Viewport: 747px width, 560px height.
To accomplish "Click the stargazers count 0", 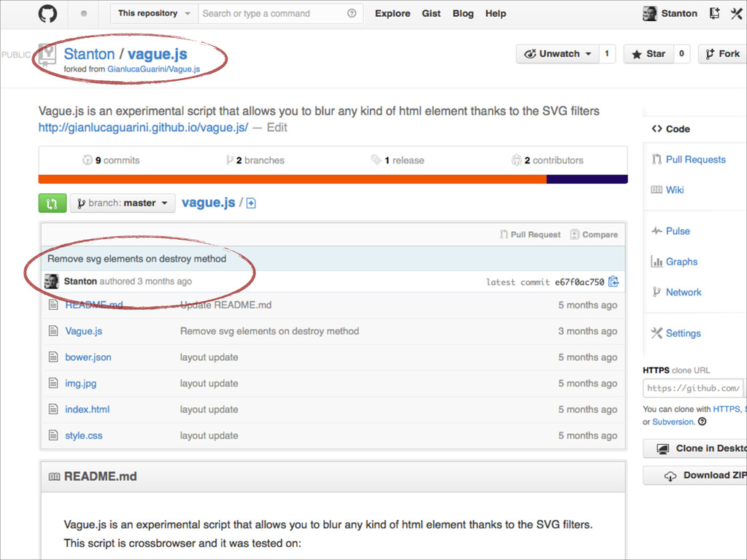I will point(681,54).
